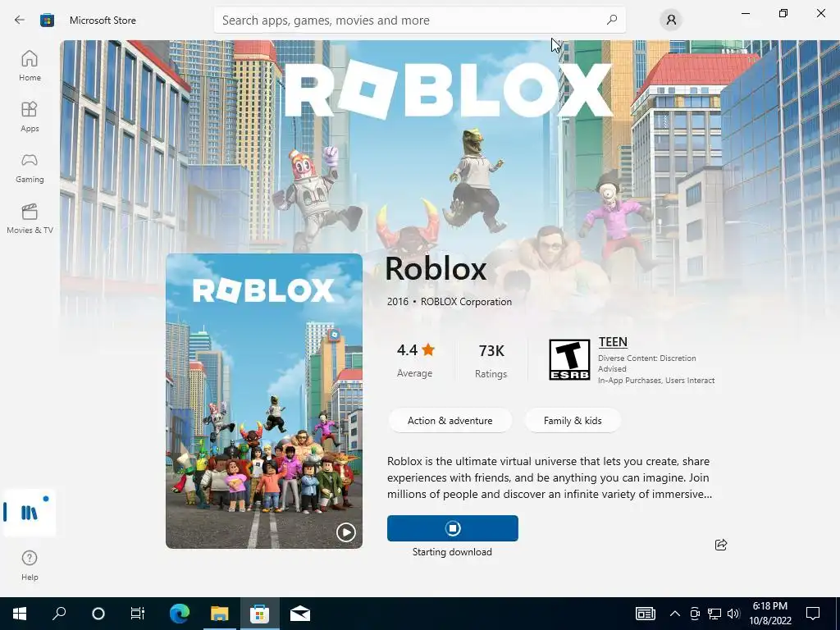The image size is (840, 630).
Task: Stop the download with the blue button
Action: (453, 528)
